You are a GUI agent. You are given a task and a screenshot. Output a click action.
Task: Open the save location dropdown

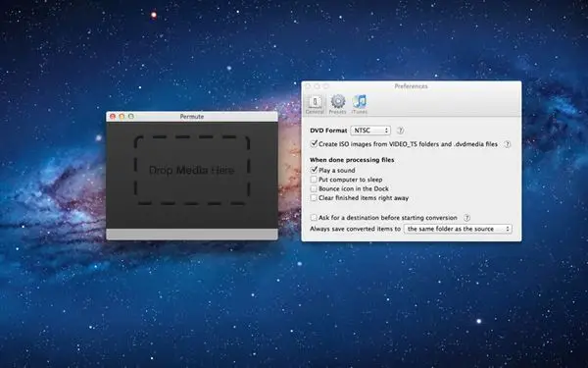(x=458, y=229)
